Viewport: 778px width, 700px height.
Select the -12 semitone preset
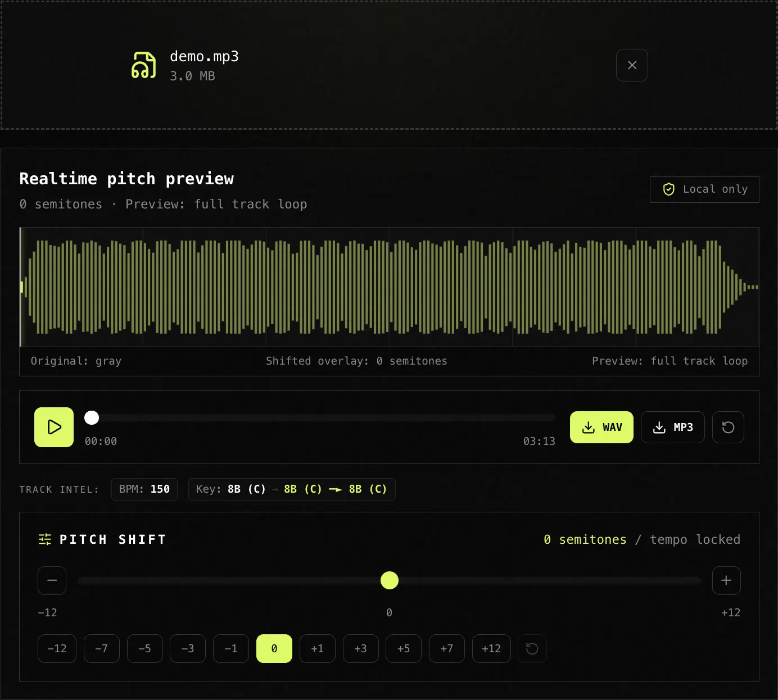click(57, 648)
